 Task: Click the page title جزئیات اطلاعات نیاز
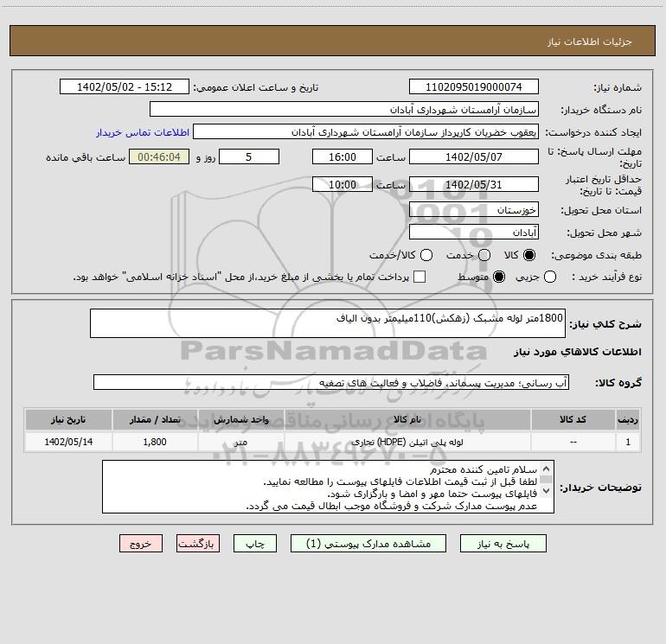click(589, 41)
